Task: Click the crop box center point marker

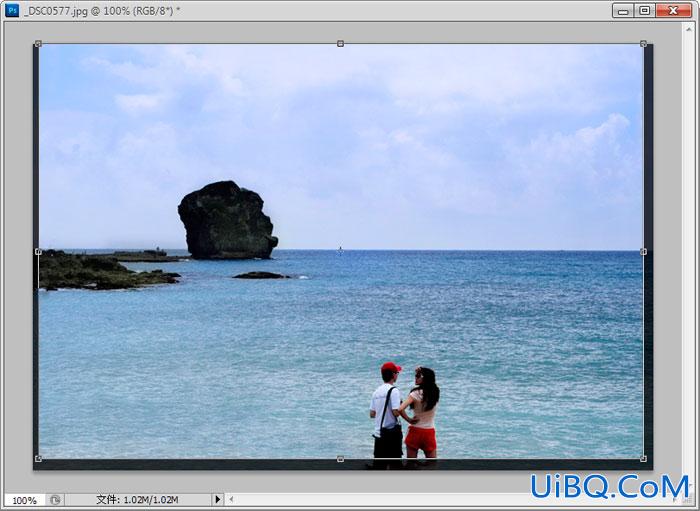Action: coord(340,251)
